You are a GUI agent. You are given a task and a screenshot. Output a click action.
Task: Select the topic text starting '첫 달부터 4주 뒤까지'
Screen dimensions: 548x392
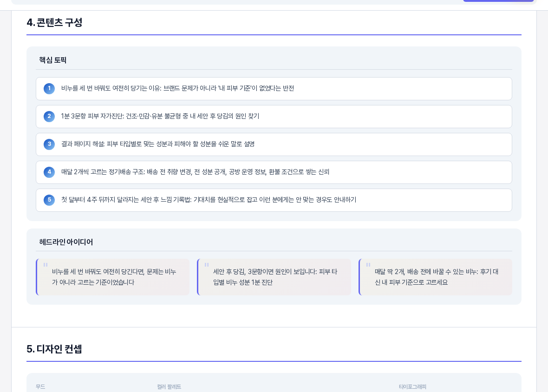point(209,200)
